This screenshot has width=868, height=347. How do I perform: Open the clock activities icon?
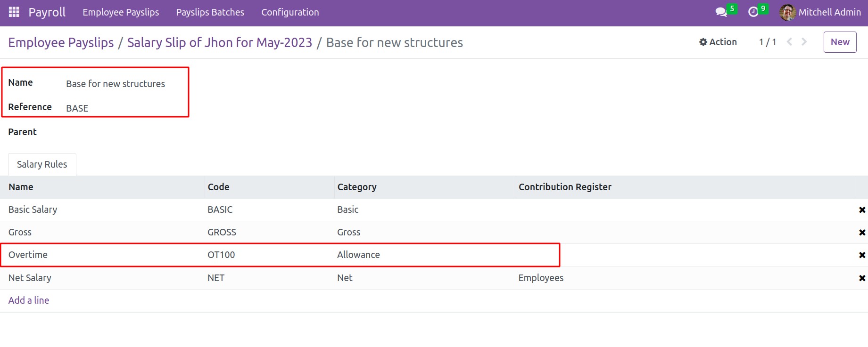tap(753, 12)
